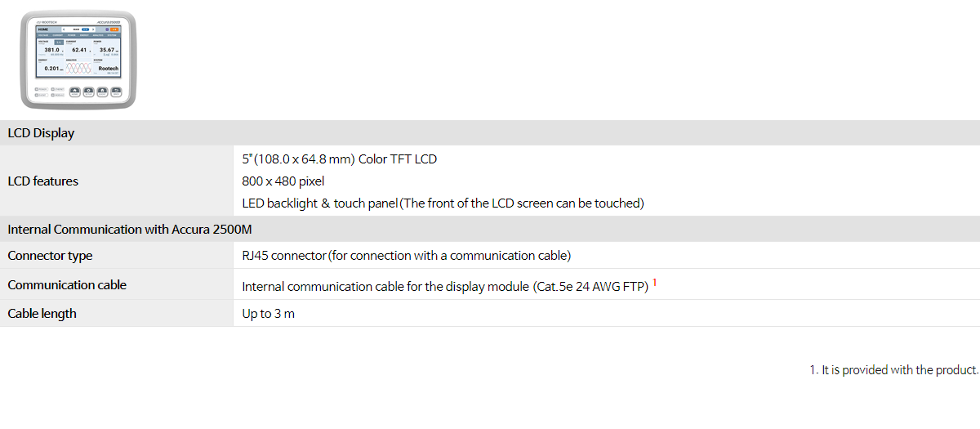Viewport: 980px width, 429px height.
Task: Click the orange indicator on device screen header
Action: coord(114,29)
